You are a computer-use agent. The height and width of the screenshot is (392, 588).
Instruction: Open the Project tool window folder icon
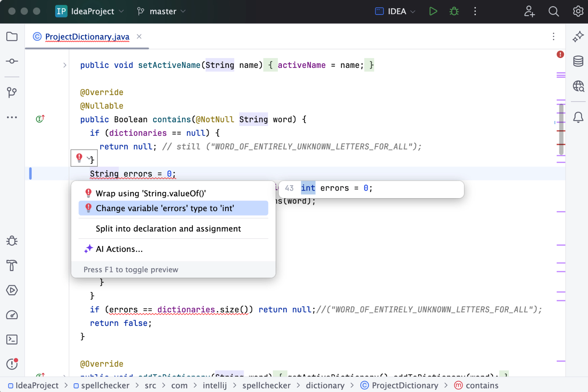coord(12,37)
